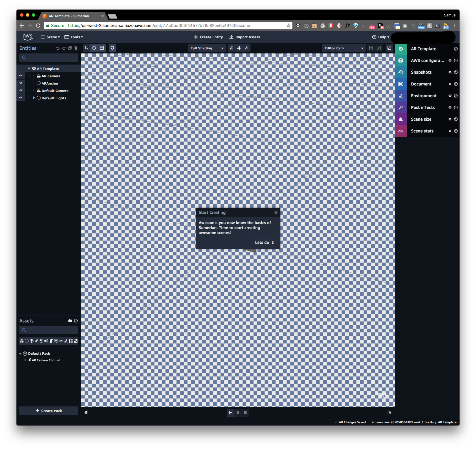
Task: Focus the Assets search field
Action: coord(49,330)
